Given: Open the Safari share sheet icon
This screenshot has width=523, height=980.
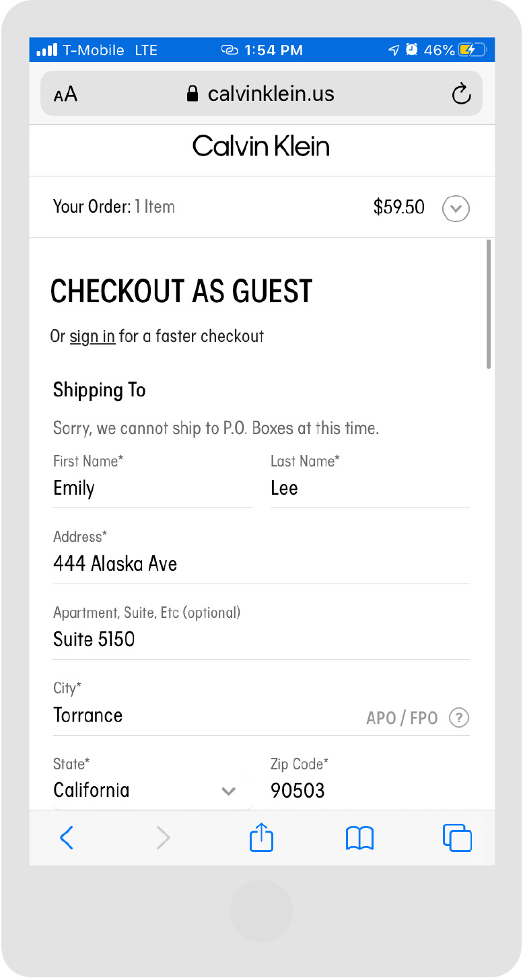Looking at the screenshot, I should (261, 838).
